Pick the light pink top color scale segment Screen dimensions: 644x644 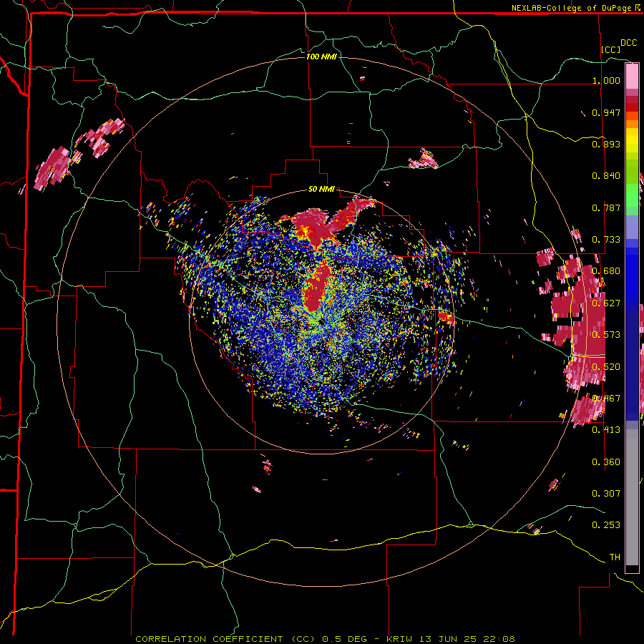[x=632, y=76]
